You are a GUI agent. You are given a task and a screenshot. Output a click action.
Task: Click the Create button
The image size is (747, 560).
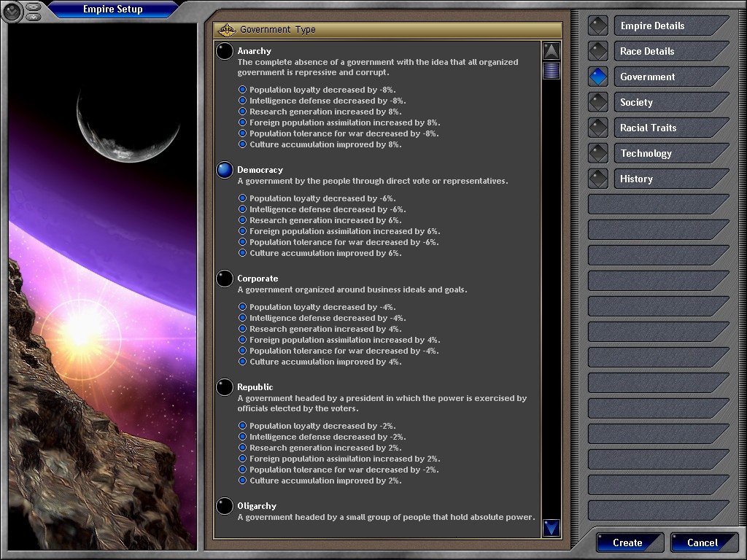click(628, 542)
